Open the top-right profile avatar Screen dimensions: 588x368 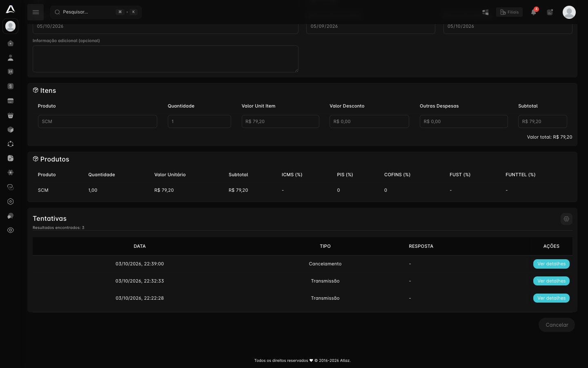pos(569,12)
